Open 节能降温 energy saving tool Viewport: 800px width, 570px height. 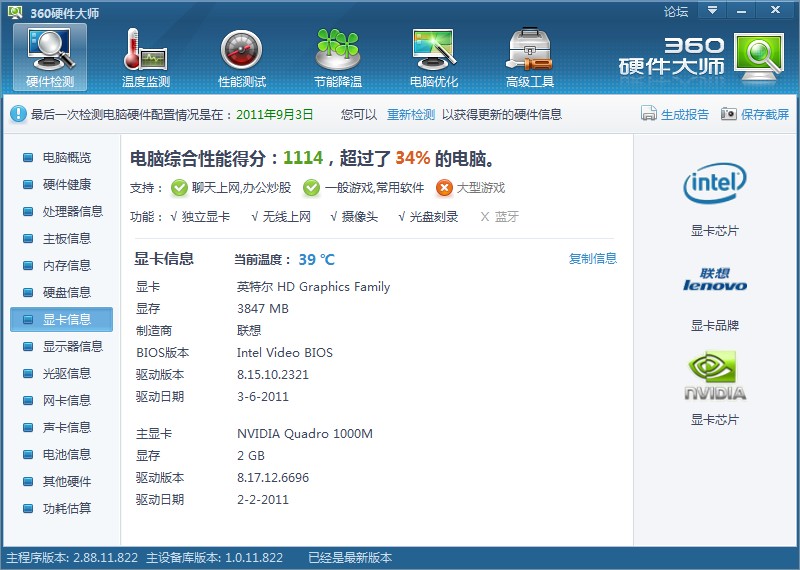[338, 57]
